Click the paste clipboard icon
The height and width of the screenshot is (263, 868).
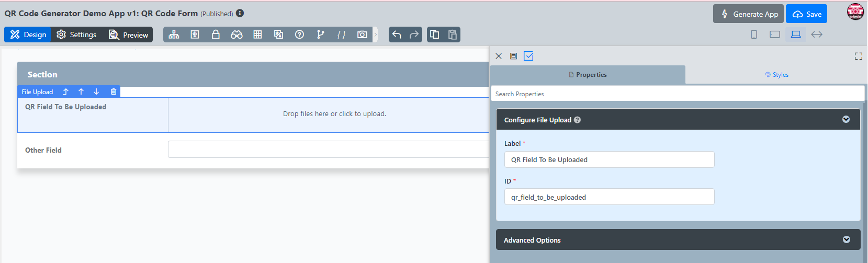453,35
